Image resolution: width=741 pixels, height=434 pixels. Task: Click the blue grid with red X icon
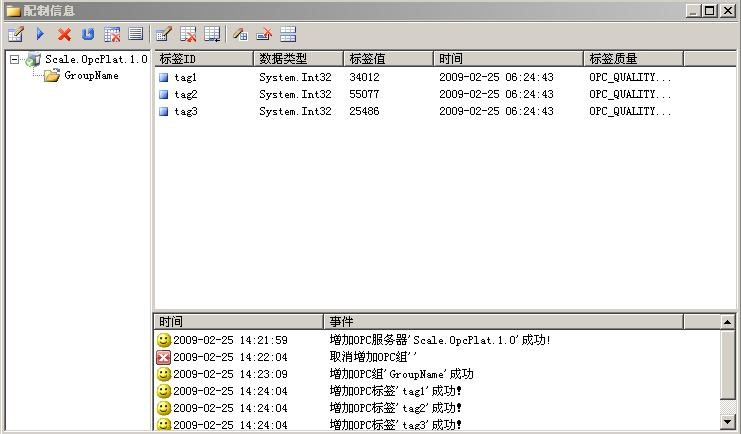[x=112, y=34]
